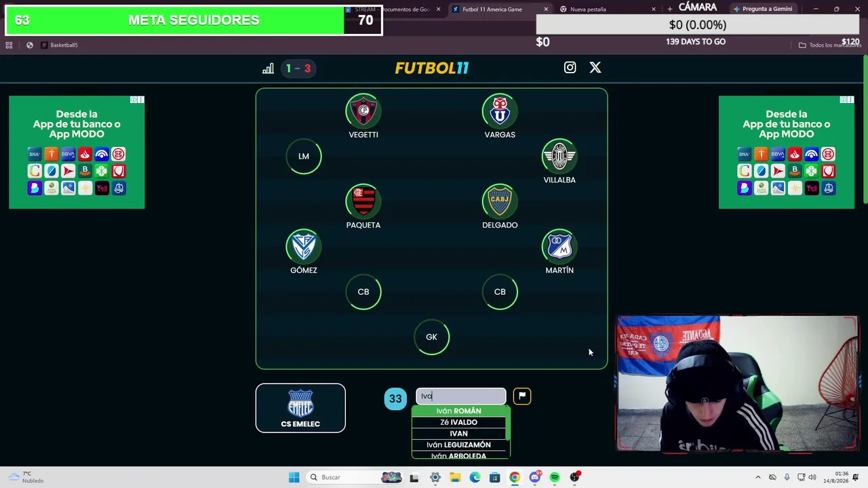Viewport: 868px width, 488px height.
Task: Click the 33 countdown timer badge
Action: [x=395, y=399]
